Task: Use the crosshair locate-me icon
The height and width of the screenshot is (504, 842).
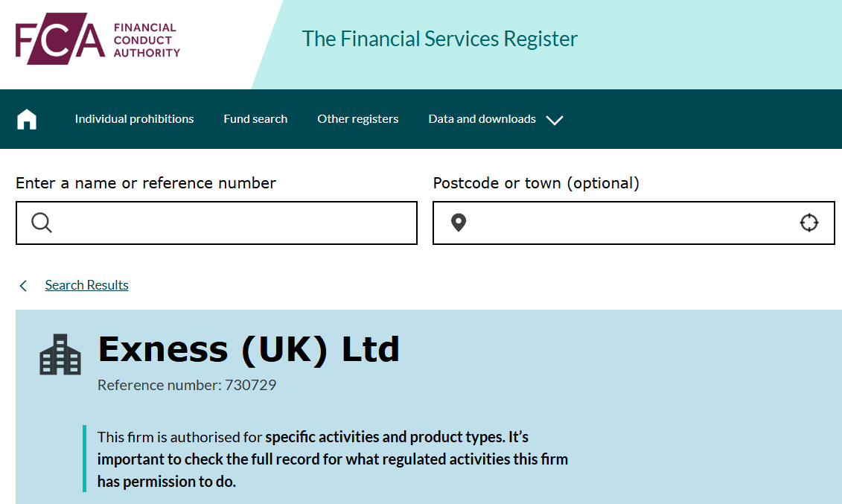Action: click(x=808, y=223)
